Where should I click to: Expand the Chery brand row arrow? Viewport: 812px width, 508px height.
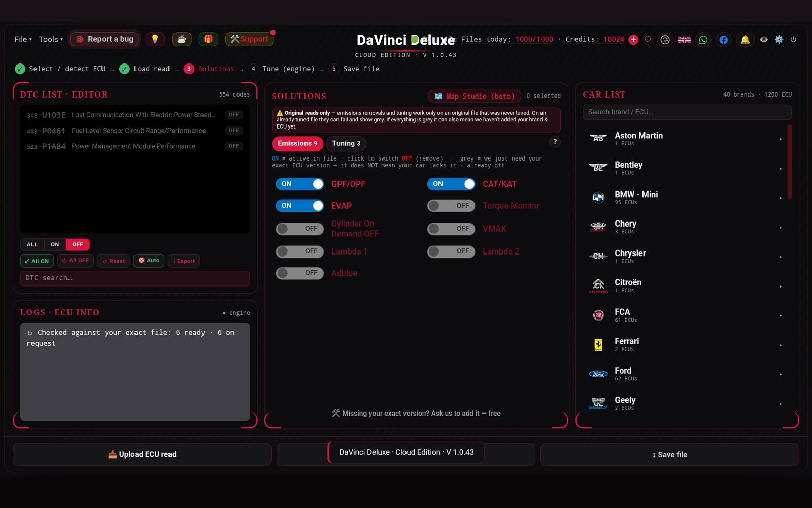click(x=781, y=228)
